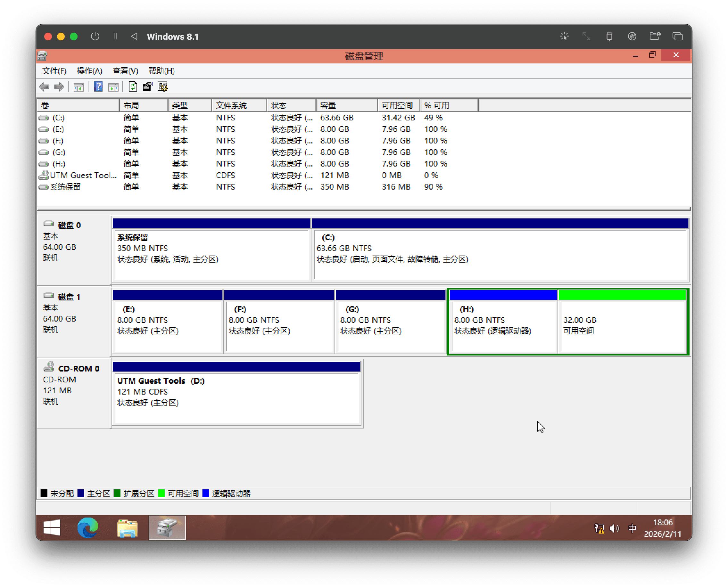Open the 操作(A) menu
Image resolution: width=728 pixels, height=588 pixels.
(89, 71)
